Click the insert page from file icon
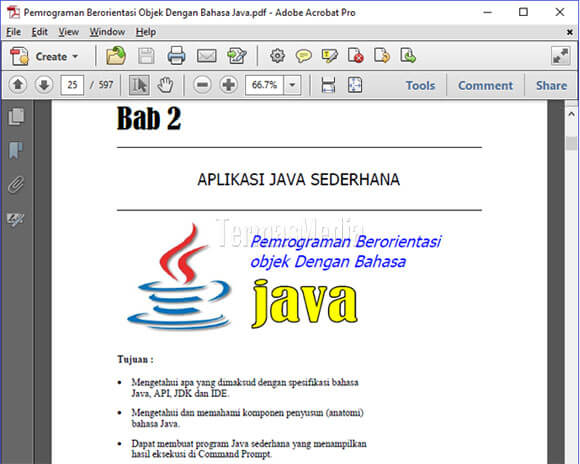The height and width of the screenshot is (464, 580). pos(408,56)
